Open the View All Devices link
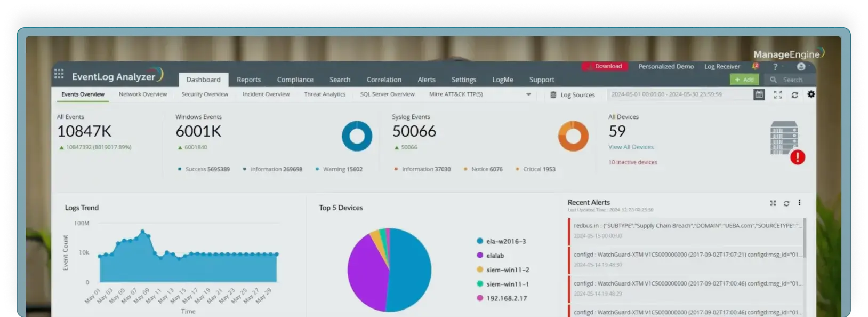868x317 pixels. click(631, 147)
